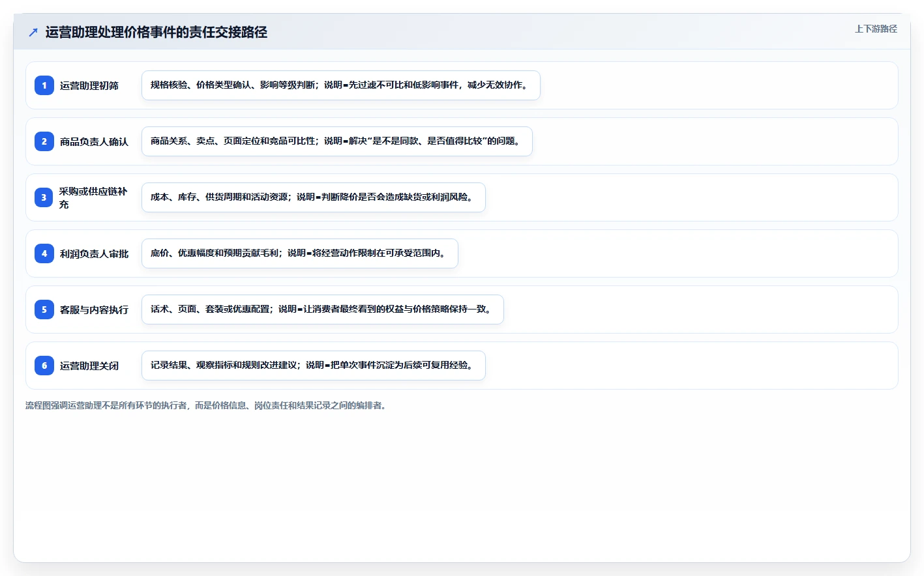Select step number 4 badge
924x576 pixels.
[x=44, y=253]
